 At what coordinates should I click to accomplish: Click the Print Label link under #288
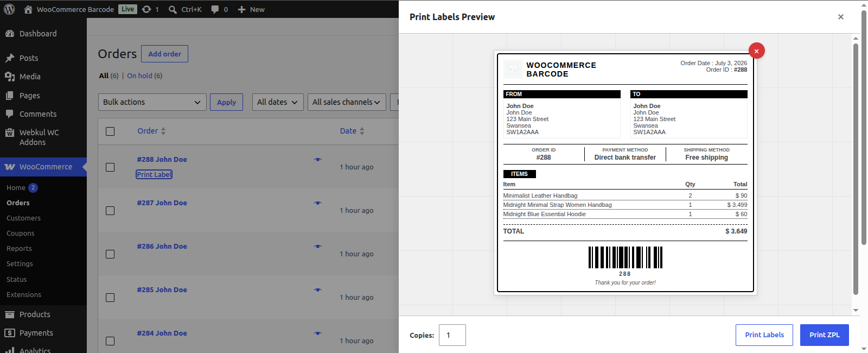pos(154,174)
